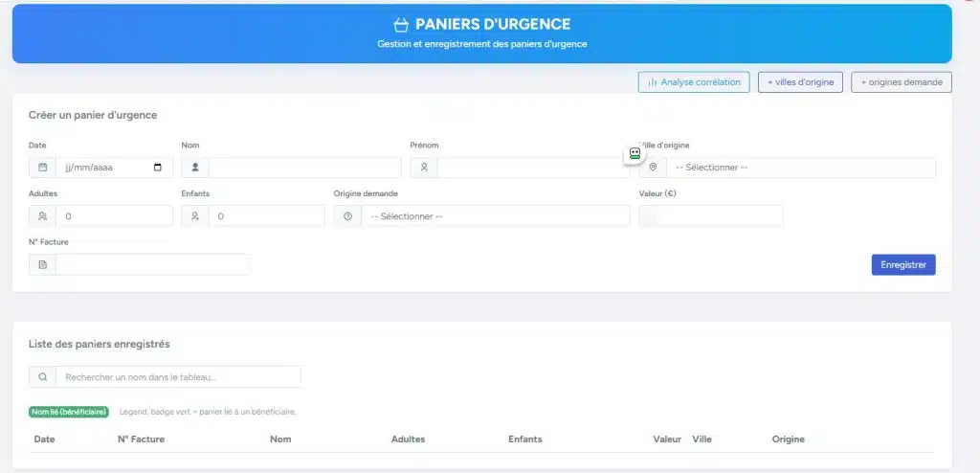This screenshot has height=473, width=980.
Task: Open the Origine demande dropdown
Action: [496, 215]
